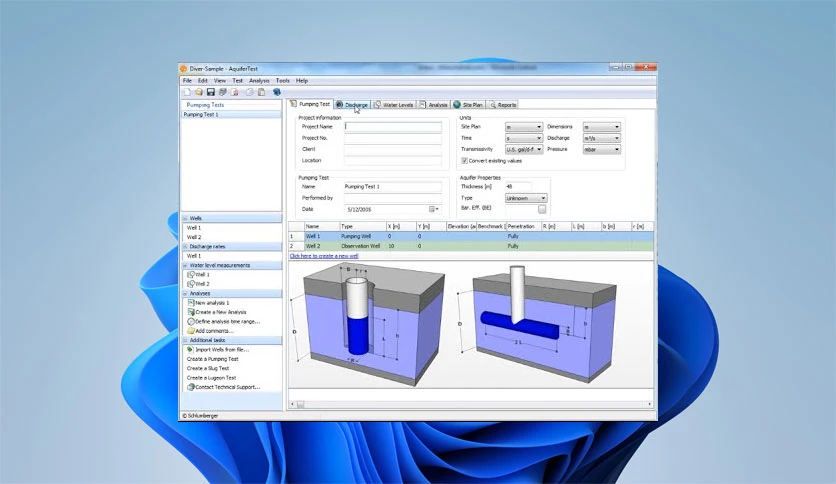Screen dimensions: 836x484
Task: Click the New project toolbar icon
Action: click(x=187, y=92)
